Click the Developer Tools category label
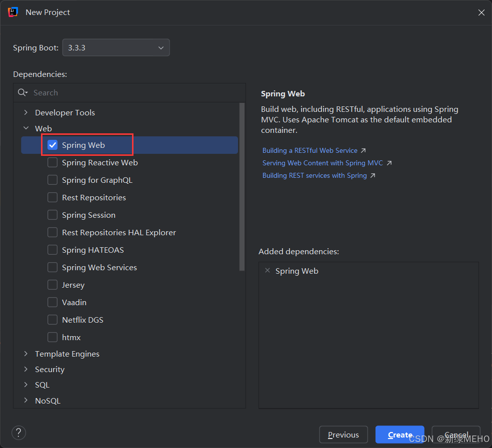492x448 pixels. (65, 112)
